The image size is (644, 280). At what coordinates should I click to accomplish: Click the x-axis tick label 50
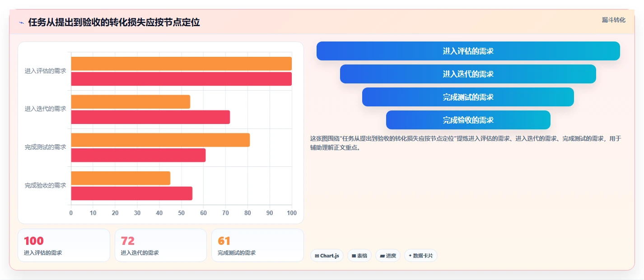coord(181,213)
